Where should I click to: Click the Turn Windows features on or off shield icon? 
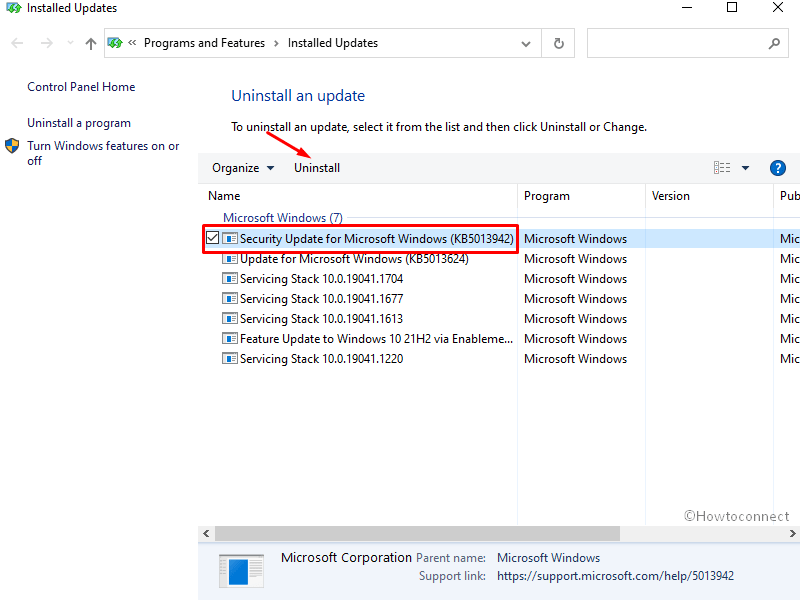coord(12,145)
